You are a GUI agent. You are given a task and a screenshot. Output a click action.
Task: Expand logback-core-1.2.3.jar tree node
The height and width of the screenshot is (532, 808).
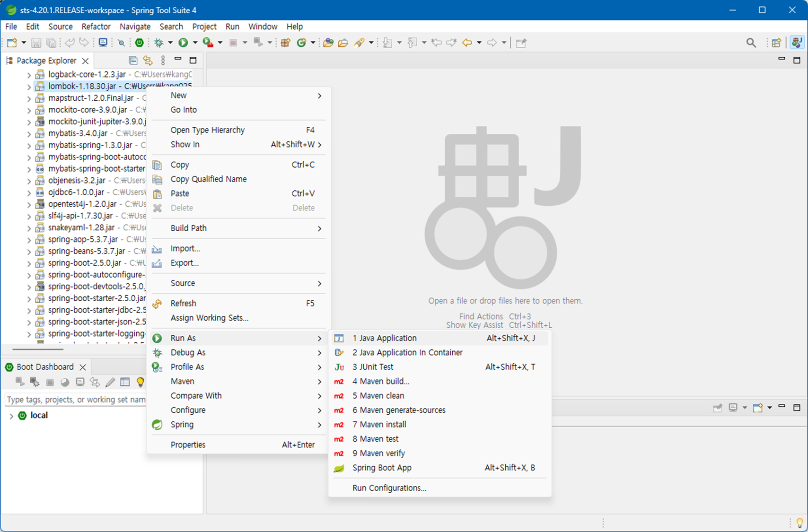(29, 75)
